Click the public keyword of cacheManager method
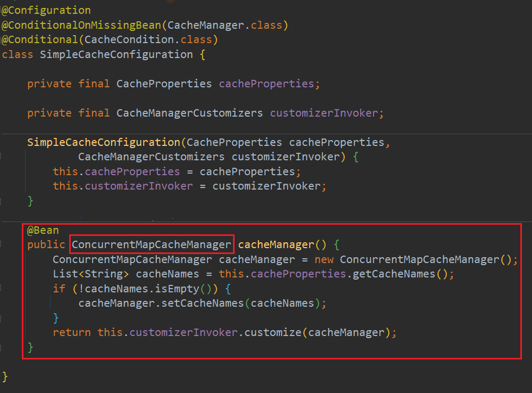Image resolution: width=532 pixels, height=393 pixels. point(46,244)
